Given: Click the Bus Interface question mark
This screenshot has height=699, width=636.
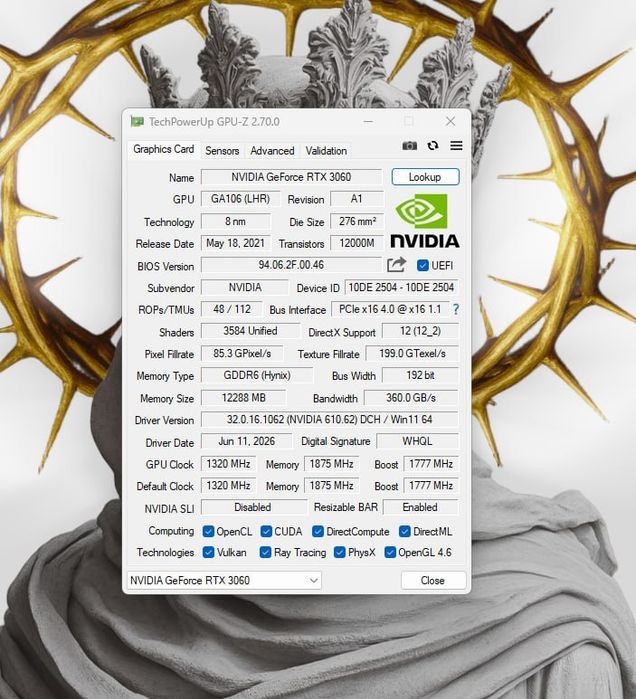Looking at the screenshot, I should (x=455, y=309).
